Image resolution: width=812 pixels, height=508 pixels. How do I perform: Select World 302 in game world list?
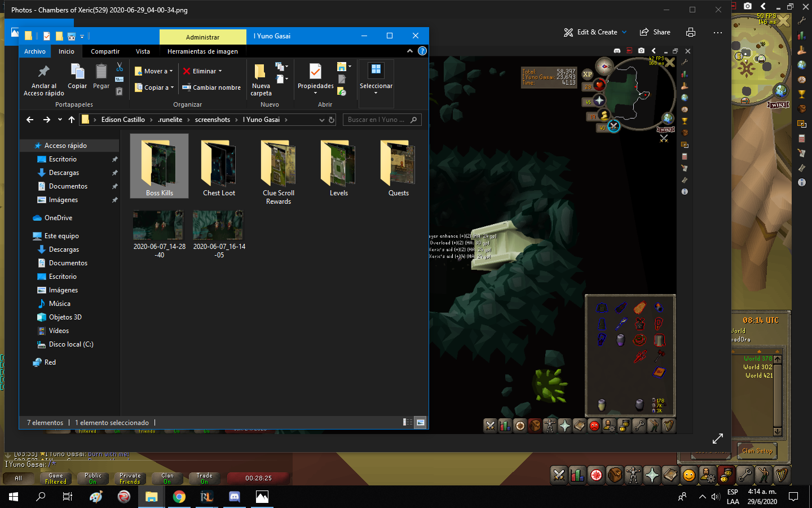758,367
